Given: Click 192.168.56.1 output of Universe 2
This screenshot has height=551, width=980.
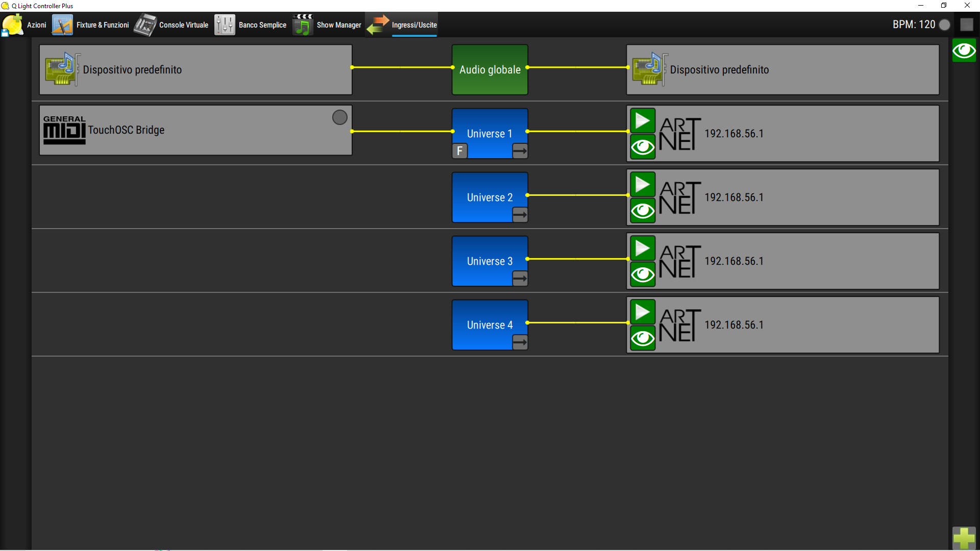Looking at the screenshot, I should coord(734,197).
